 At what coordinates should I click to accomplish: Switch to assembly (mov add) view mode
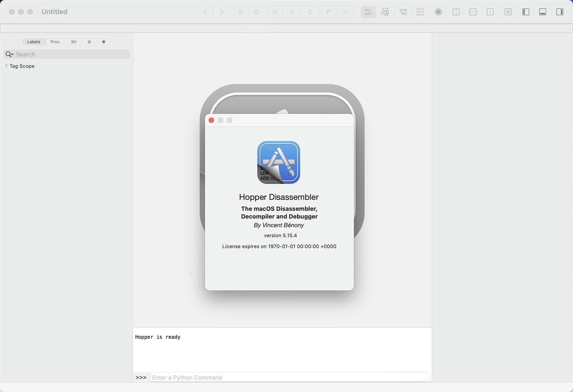pyautogui.click(x=368, y=12)
